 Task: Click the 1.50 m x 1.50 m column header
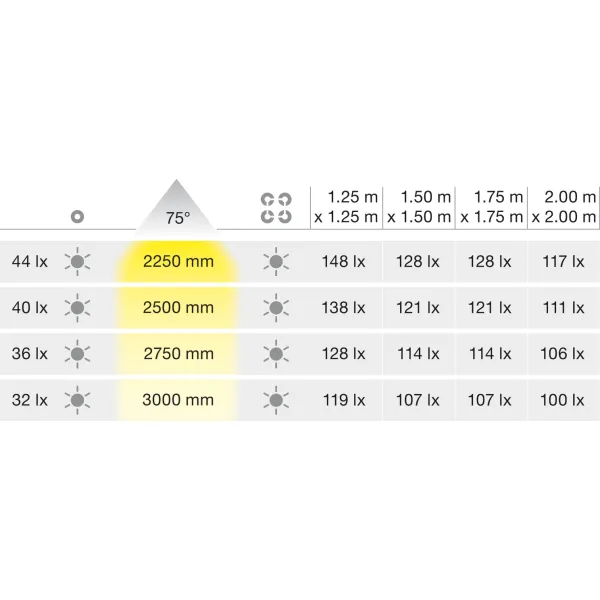(x=419, y=207)
